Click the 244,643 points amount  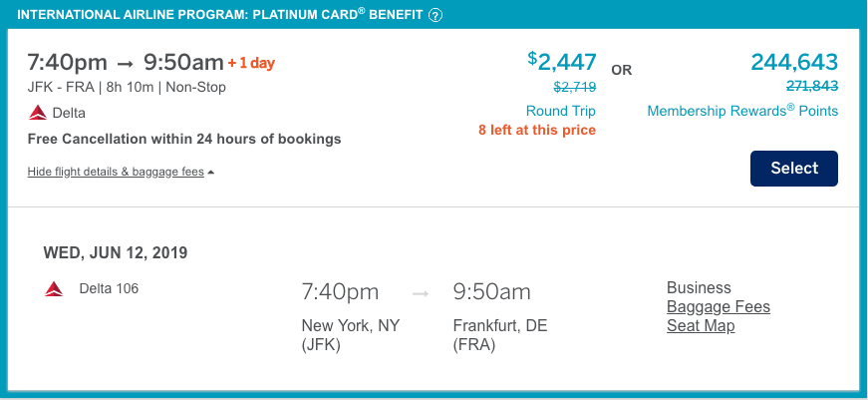coord(794,62)
